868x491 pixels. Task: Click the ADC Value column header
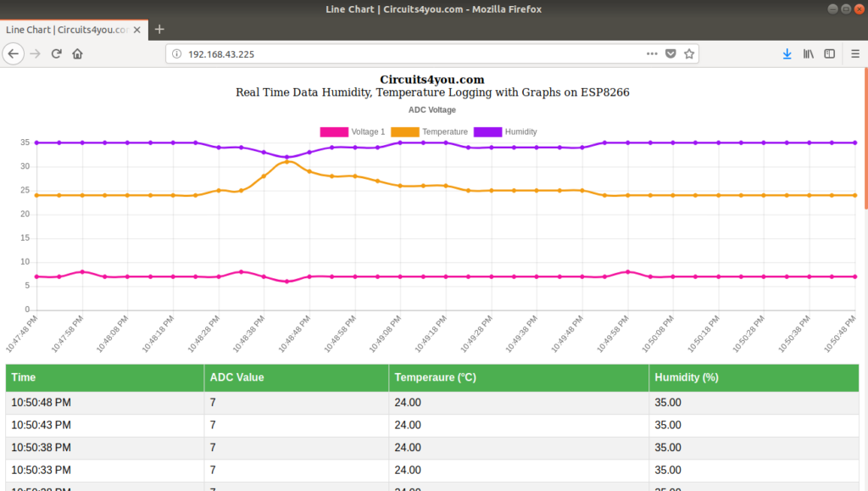click(x=236, y=377)
